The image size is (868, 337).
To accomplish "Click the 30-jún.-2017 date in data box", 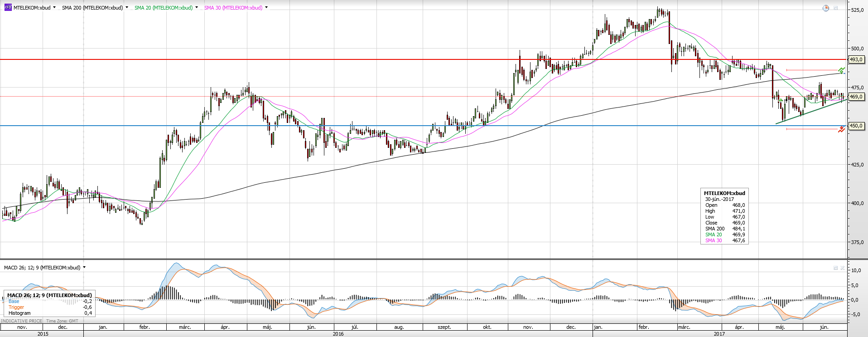I will (719, 199).
